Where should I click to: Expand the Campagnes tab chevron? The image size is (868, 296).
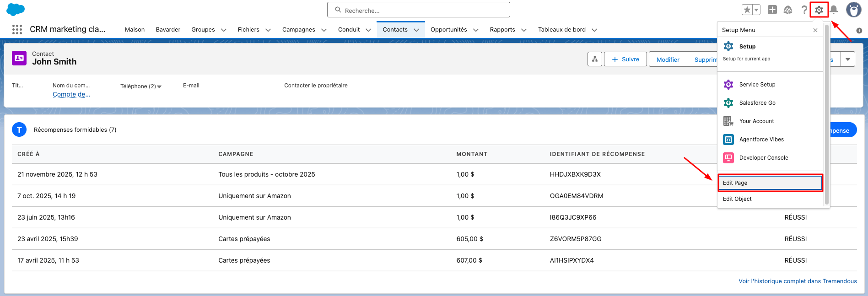(324, 30)
